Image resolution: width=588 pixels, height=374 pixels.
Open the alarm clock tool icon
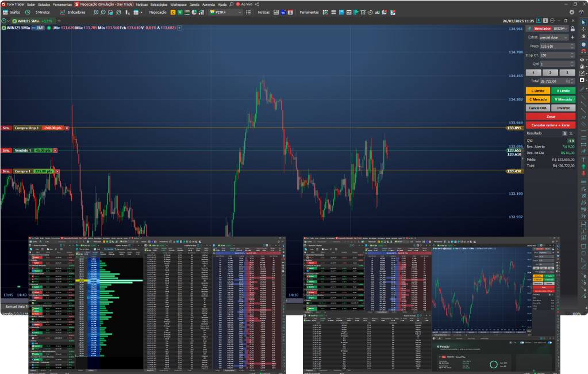click(x=362, y=12)
